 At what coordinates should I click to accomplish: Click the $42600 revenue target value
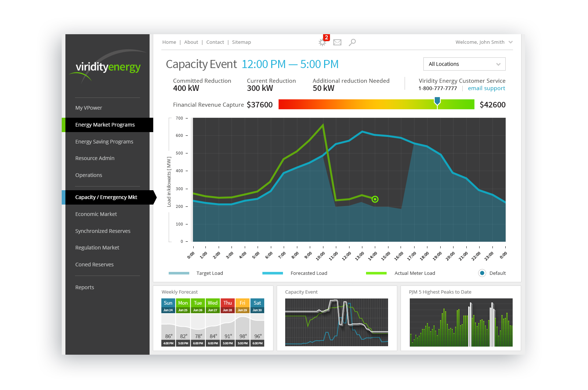pos(492,105)
